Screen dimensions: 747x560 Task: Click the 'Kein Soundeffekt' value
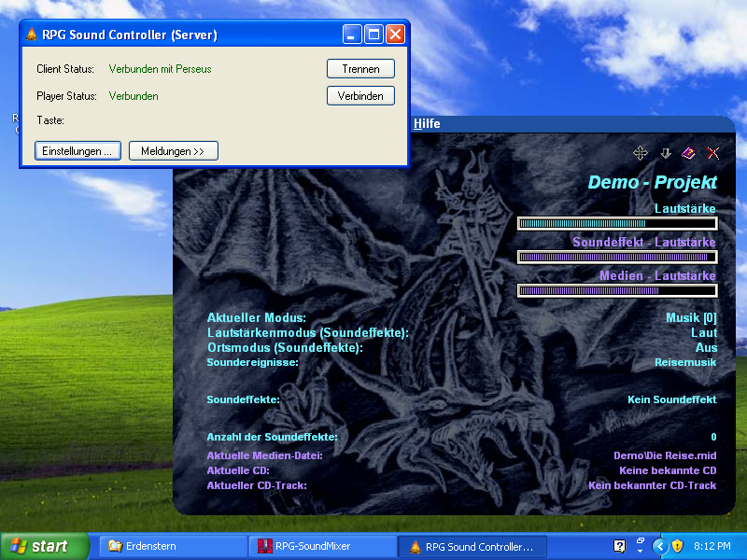click(x=672, y=399)
